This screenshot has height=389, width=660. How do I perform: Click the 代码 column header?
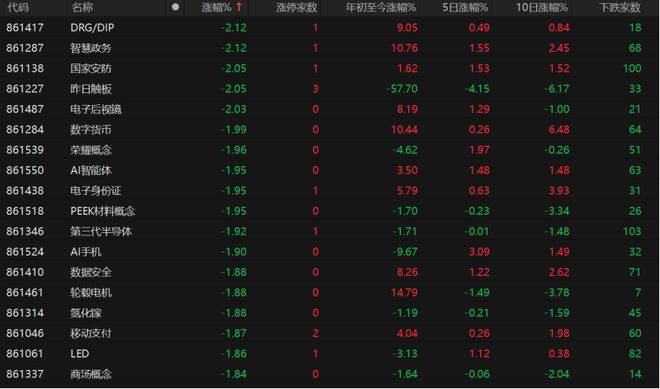coord(18,8)
